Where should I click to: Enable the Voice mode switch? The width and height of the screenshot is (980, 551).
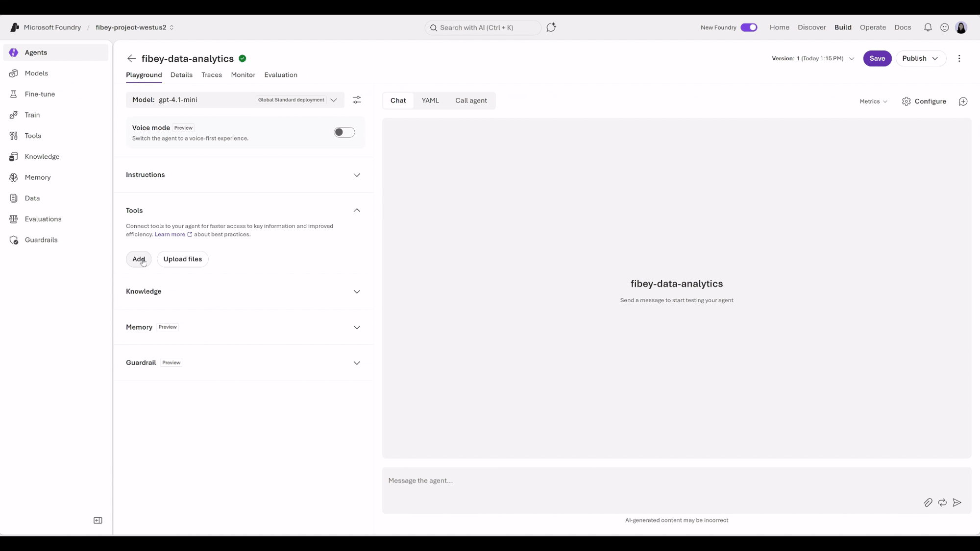point(344,132)
